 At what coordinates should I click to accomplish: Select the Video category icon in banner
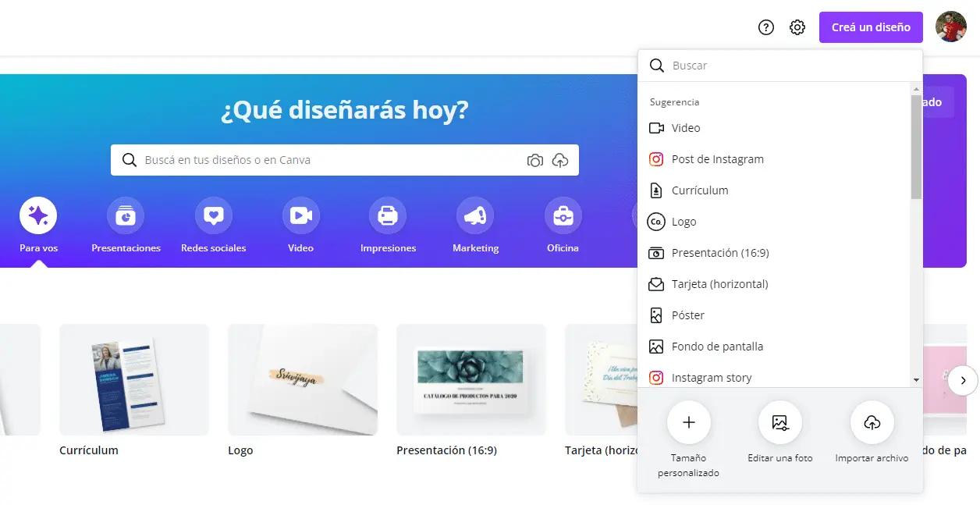(300, 215)
